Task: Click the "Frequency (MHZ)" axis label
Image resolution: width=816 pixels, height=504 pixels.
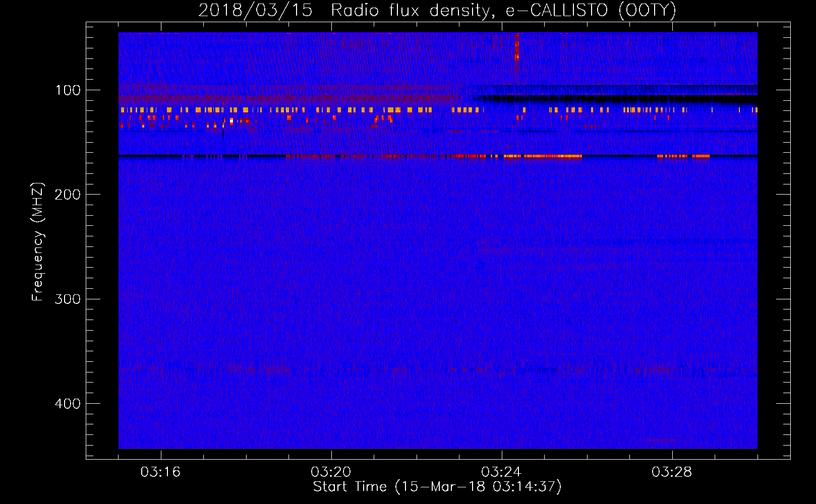Action: click(x=38, y=242)
